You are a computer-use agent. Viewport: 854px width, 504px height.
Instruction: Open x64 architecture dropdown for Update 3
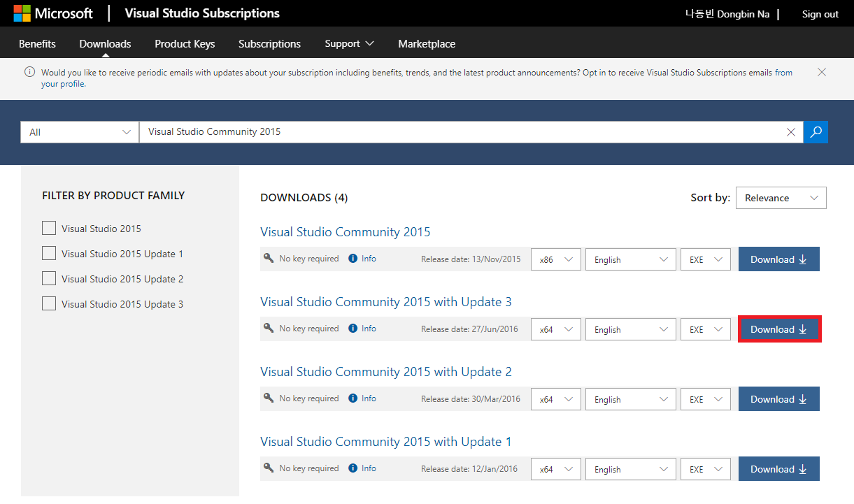coord(556,329)
